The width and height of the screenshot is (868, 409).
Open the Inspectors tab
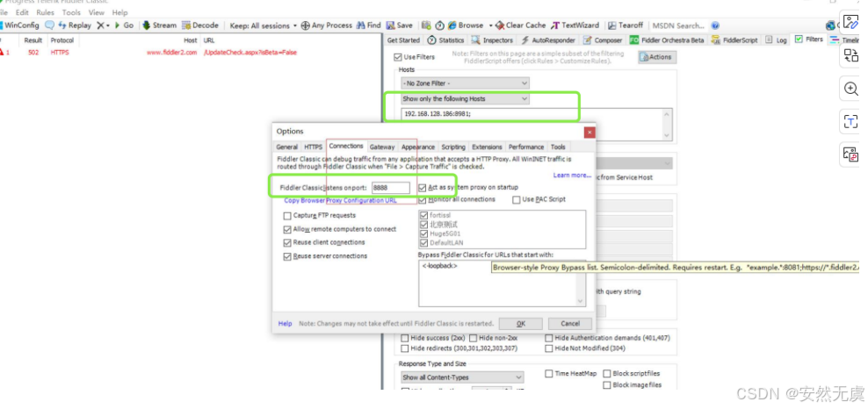(x=492, y=40)
